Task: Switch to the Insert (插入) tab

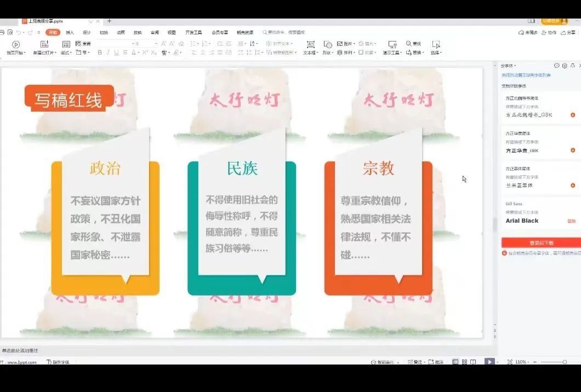Action: click(70, 32)
